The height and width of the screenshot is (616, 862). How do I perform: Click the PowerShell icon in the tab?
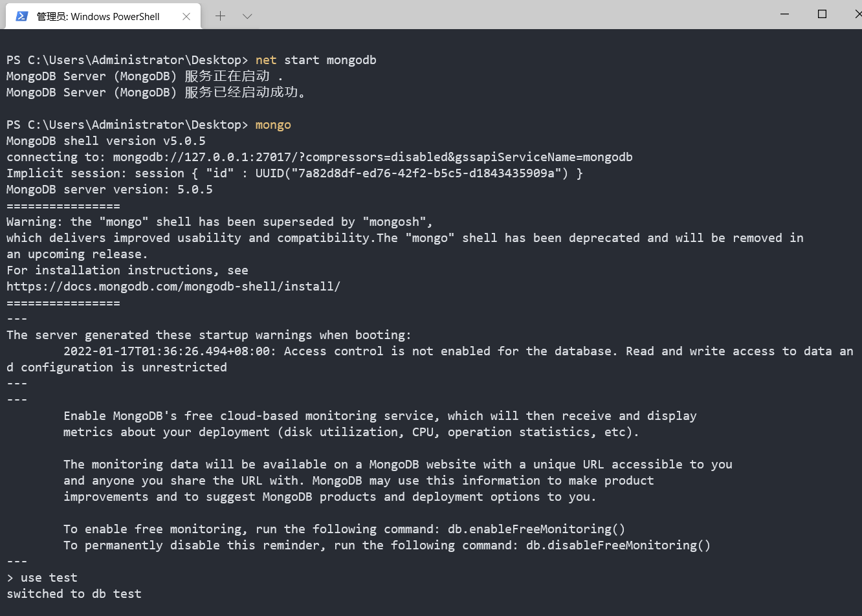(22, 16)
